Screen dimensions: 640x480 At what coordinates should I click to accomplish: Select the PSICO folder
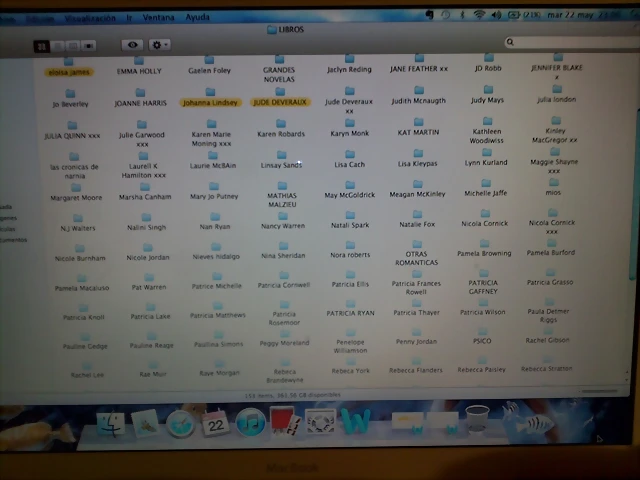(482, 336)
